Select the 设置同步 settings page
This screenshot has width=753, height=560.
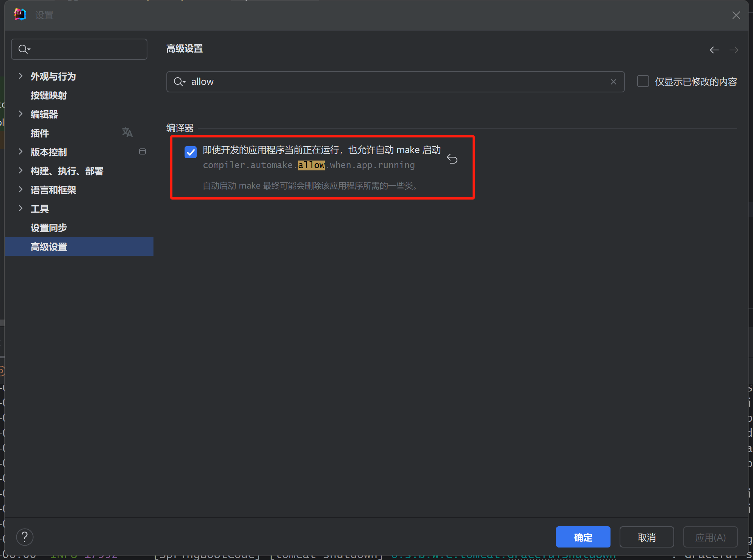point(49,228)
